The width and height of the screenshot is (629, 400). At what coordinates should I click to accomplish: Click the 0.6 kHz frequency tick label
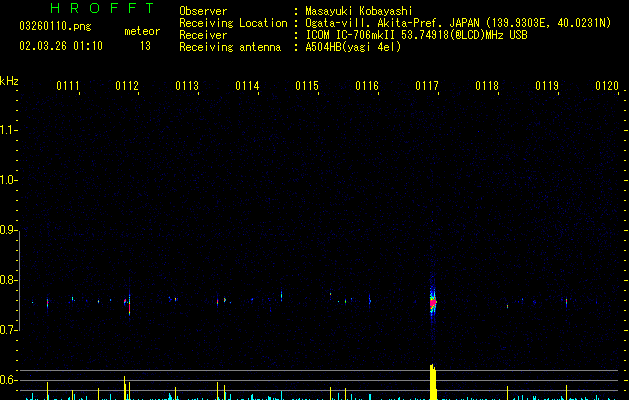coord(8,380)
